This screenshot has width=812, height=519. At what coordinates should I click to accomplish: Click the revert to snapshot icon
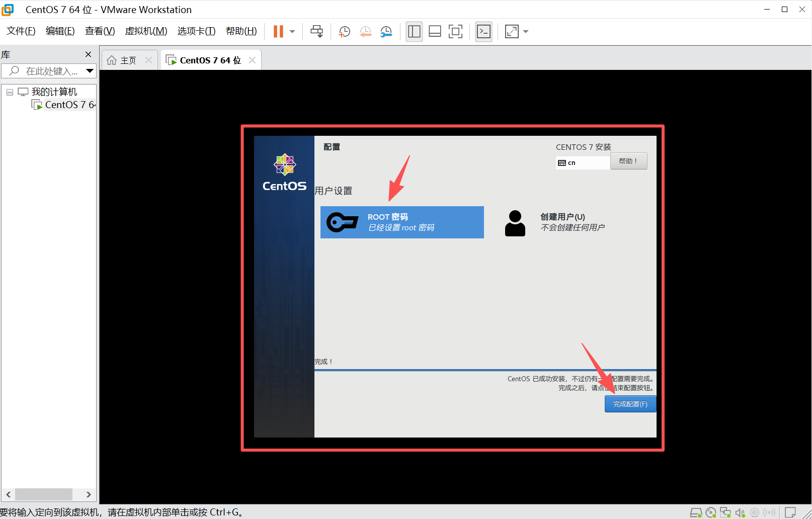coord(365,32)
